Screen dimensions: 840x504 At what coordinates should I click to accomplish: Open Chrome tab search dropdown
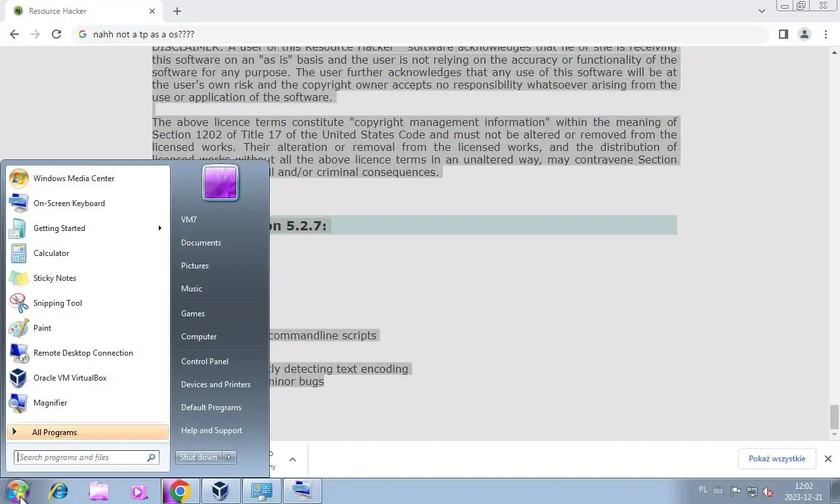click(x=761, y=11)
